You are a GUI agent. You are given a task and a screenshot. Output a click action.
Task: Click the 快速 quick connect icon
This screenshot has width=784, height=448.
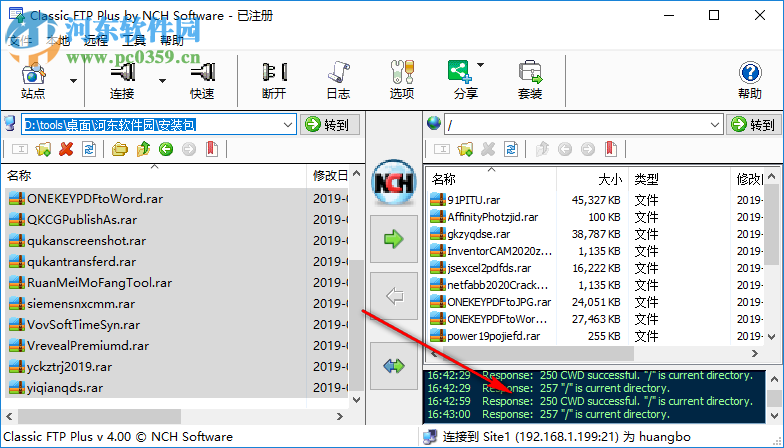[x=202, y=80]
